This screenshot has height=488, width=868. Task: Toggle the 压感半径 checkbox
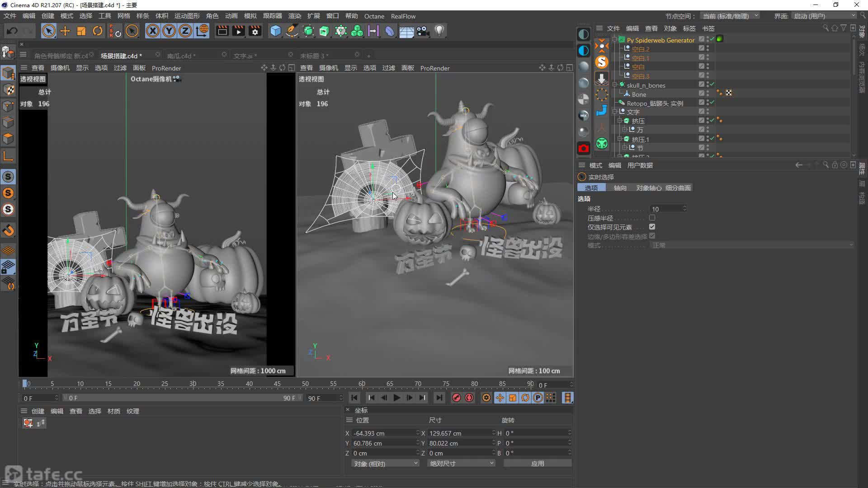(652, 218)
